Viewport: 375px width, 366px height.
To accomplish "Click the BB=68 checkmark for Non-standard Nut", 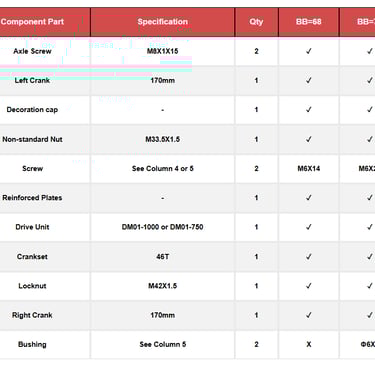I will pyautogui.click(x=309, y=139).
